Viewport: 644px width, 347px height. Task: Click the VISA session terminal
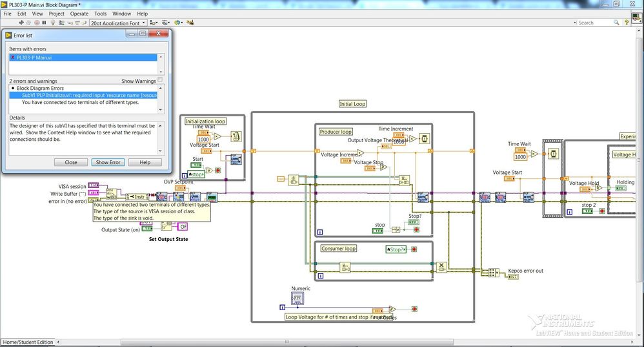[94, 185]
